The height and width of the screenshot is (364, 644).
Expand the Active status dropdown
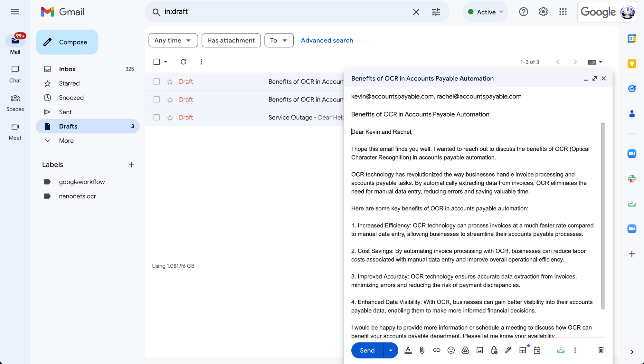[485, 12]
